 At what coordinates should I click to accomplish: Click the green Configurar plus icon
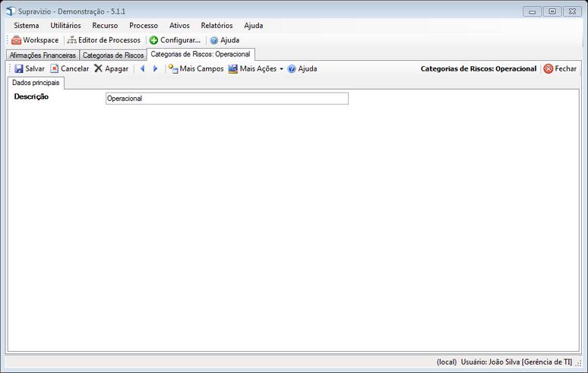(154, 40)
